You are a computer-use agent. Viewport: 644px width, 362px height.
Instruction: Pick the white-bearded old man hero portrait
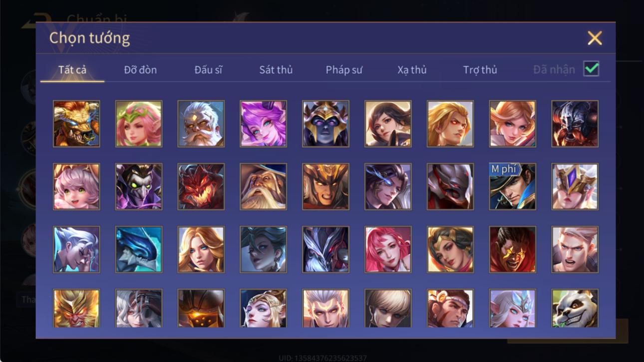click(x=201, y=124)
